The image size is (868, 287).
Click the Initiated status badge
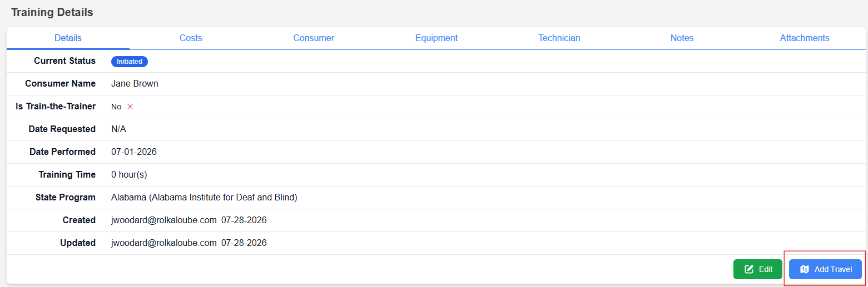tap(130, 62)
